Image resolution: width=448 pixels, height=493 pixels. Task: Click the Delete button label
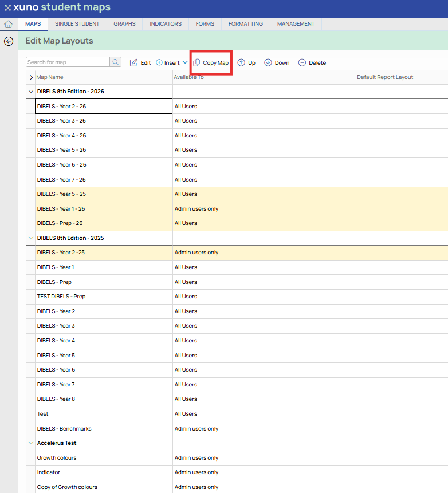coord(317,63)
